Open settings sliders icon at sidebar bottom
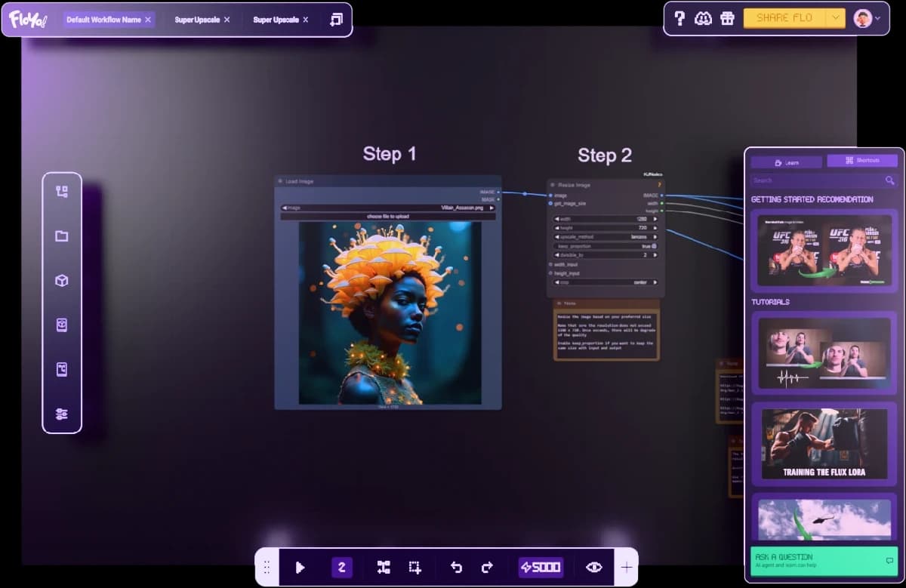 [x=62, y=413]
